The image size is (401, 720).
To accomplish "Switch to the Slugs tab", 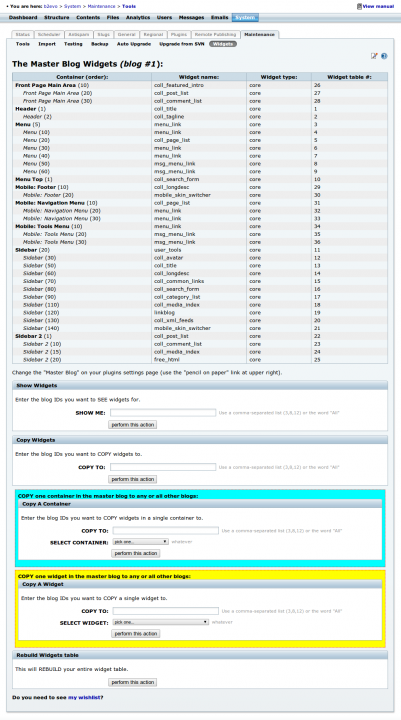I will (x=103, y=34).
